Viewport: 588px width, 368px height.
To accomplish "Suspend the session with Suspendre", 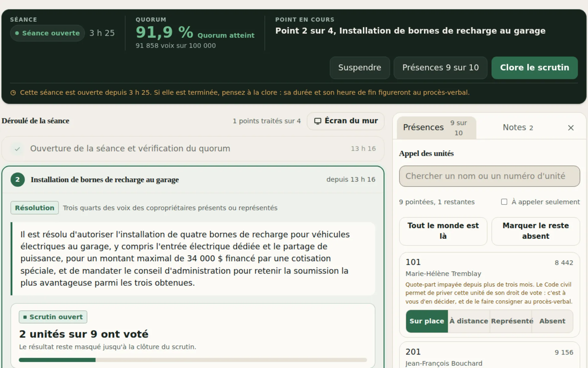I will [360, 68].
